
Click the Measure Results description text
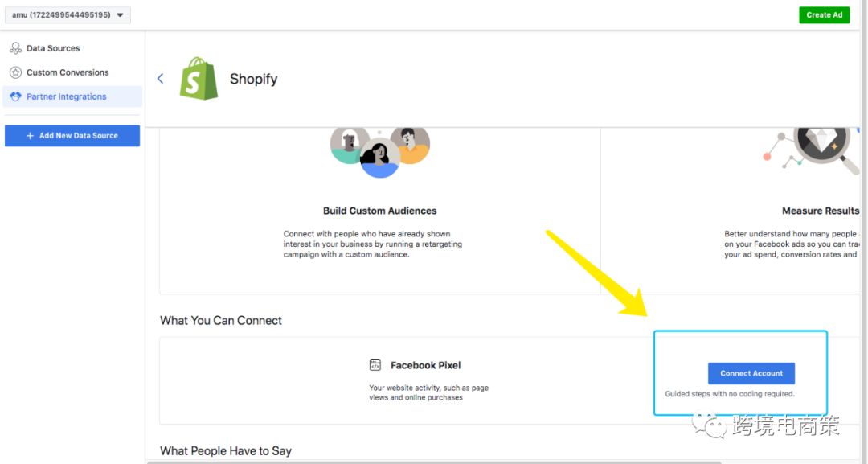(792, 244)
